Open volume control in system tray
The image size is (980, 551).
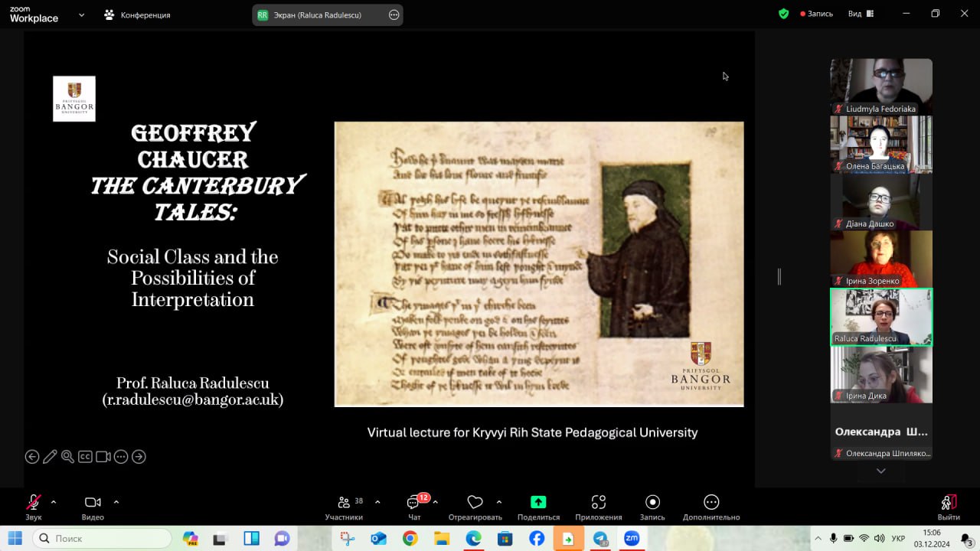click(879, 538)
